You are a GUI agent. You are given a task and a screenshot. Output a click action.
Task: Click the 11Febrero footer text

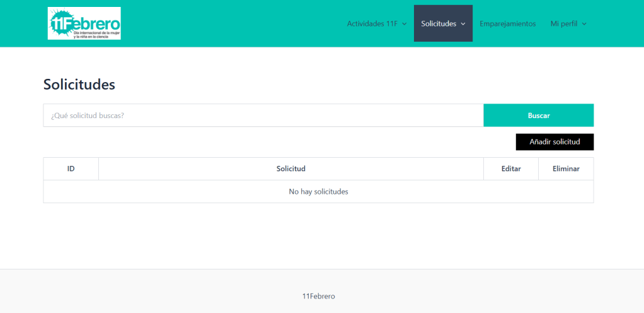coord(318,296)
